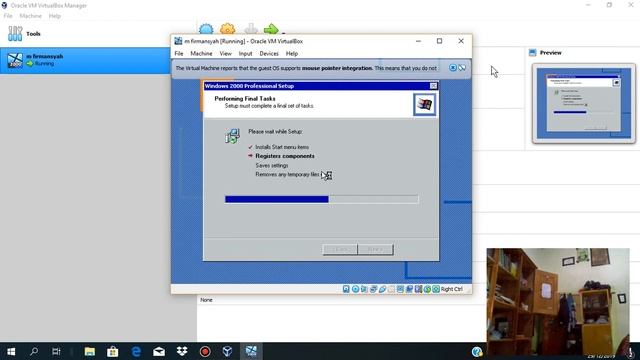Click the mouse integration status icon
This screenshot has height=360, width=640.
[427, 289]
